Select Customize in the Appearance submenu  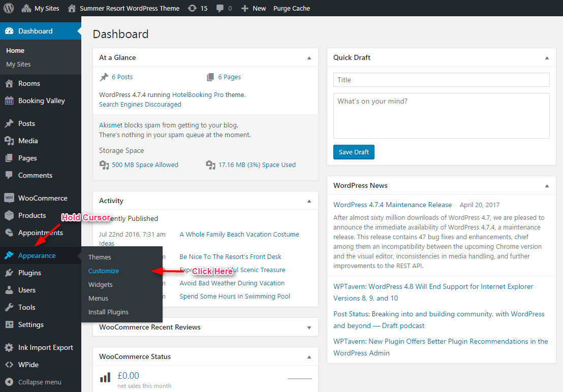pos(104,271)
